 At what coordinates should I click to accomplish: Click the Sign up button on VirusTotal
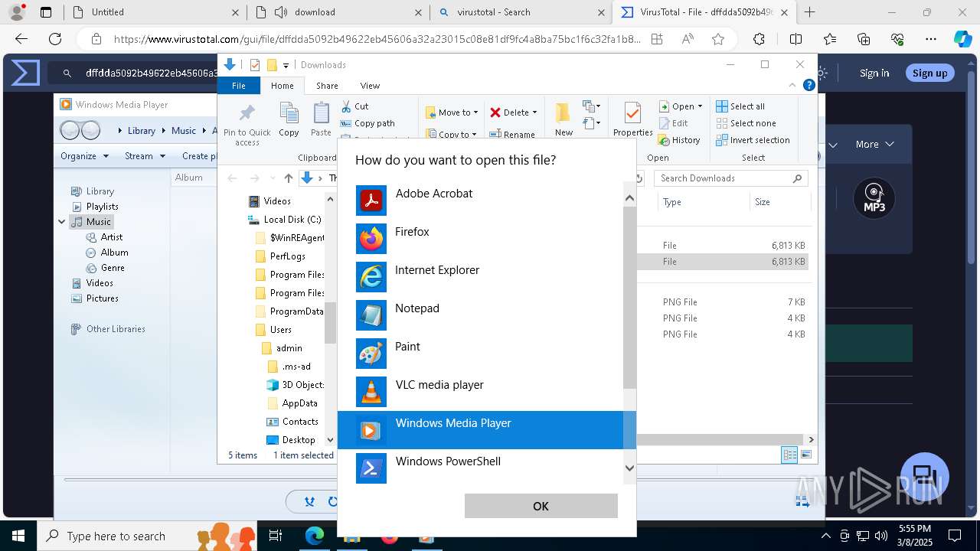(929, 73)
